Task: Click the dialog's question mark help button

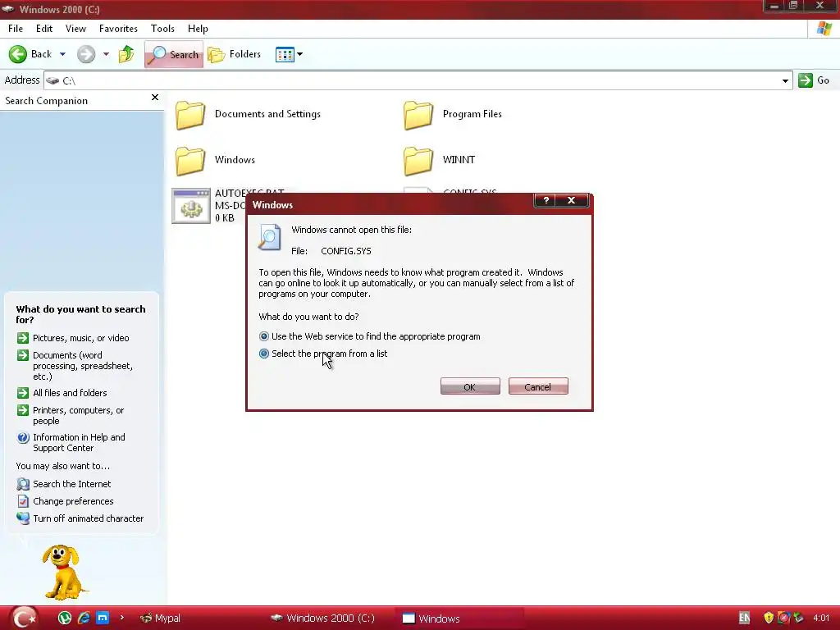Action: pos(546,200)
